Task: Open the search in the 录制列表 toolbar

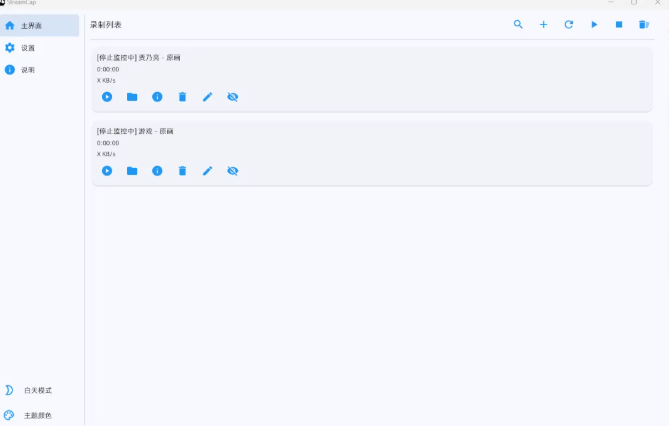Action: point(518,24)
